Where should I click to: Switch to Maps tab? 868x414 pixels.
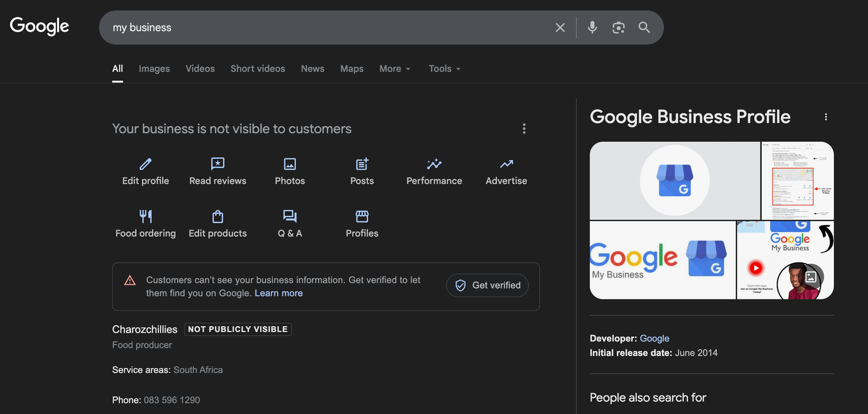pyautogui.click(x=352, y=69)
